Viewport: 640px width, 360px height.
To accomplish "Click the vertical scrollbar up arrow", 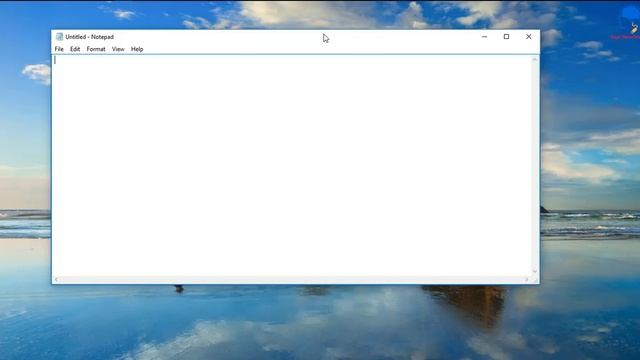I will click(x=535, y=60).
